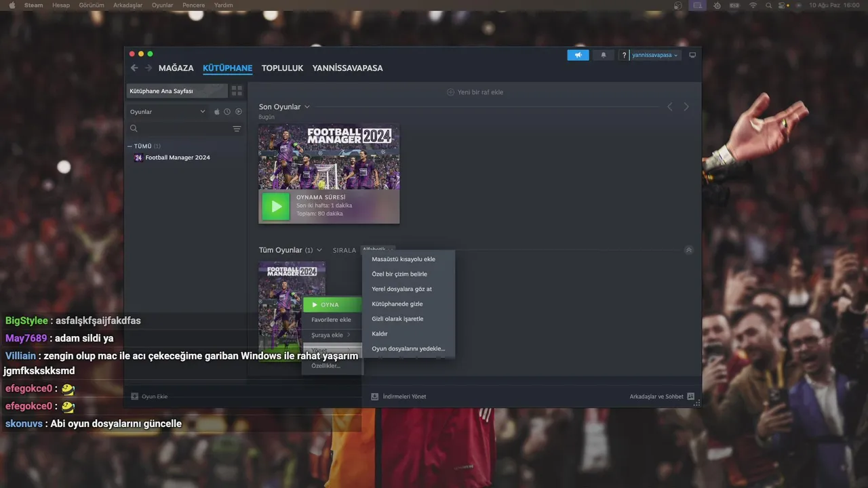The image size is (868, 488).
Task: Open the Apple menu in menu bar
Action: (x=12, y=5)
